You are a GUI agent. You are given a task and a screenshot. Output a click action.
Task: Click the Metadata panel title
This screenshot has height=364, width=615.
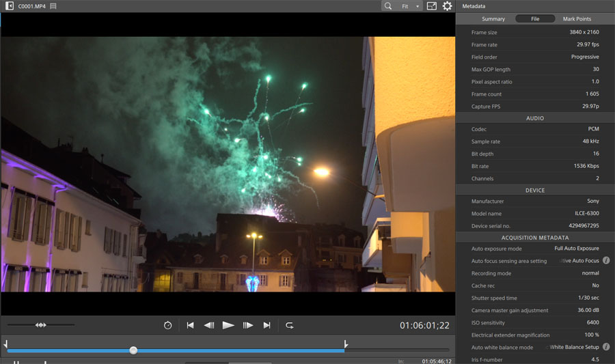474,6
